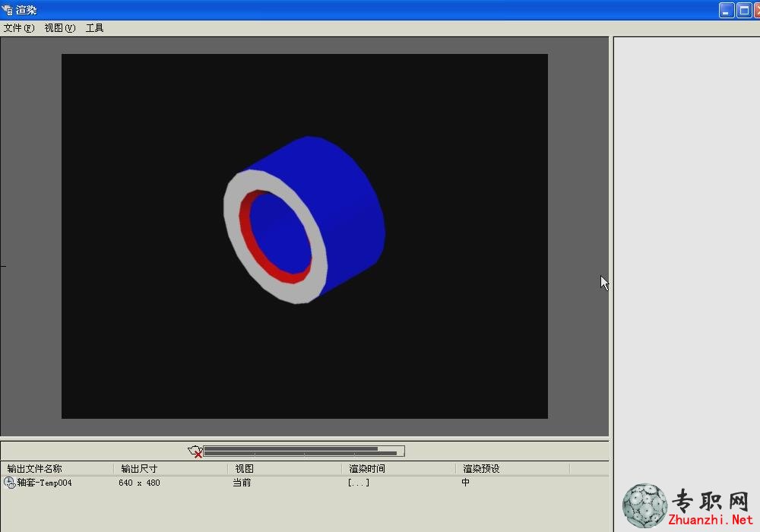Click the 渲染时间 column header
Screen dimensions: 760x532
click(399, 468)
